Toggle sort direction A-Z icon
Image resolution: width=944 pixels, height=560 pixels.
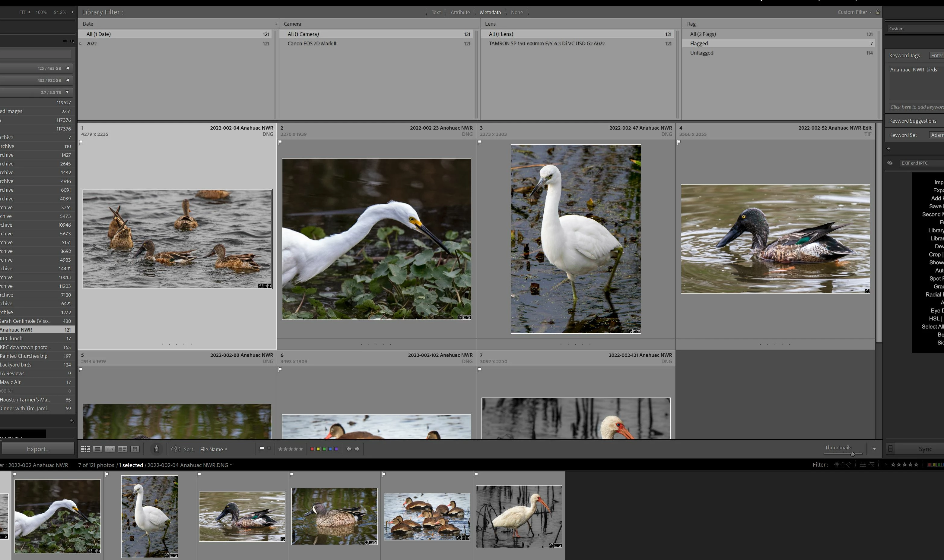click(x=176, y=449)
